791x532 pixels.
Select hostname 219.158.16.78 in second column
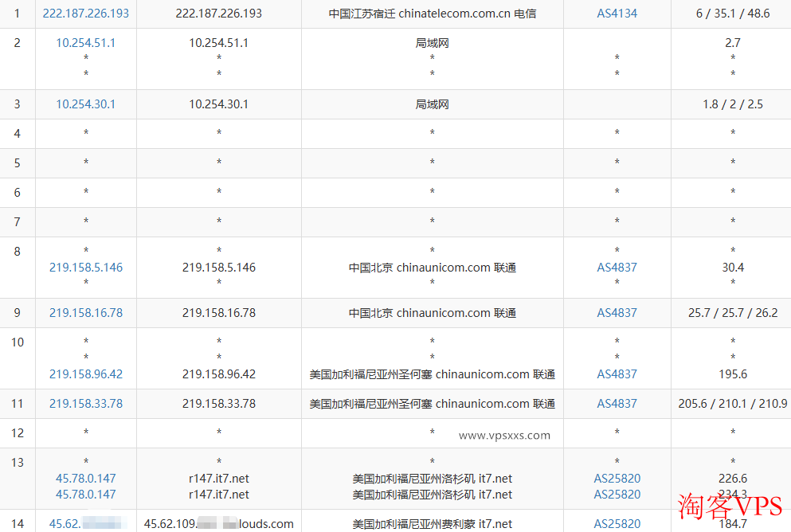point(219,313)
